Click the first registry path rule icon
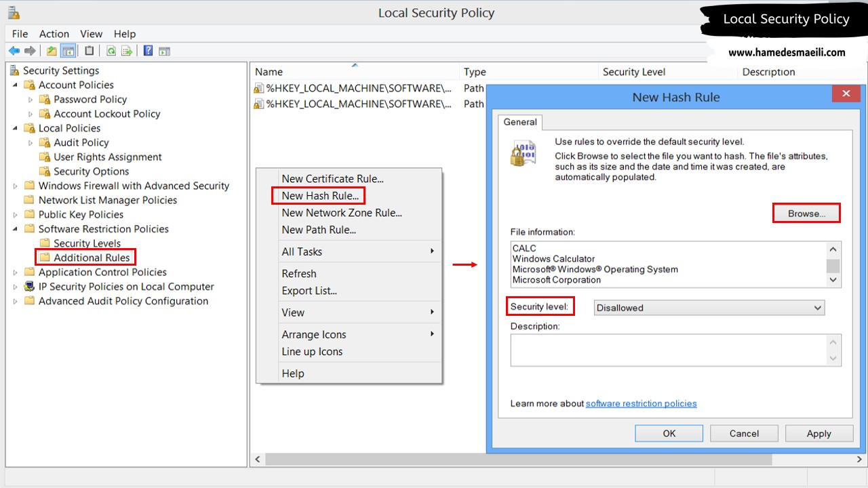 click(258, 88)
